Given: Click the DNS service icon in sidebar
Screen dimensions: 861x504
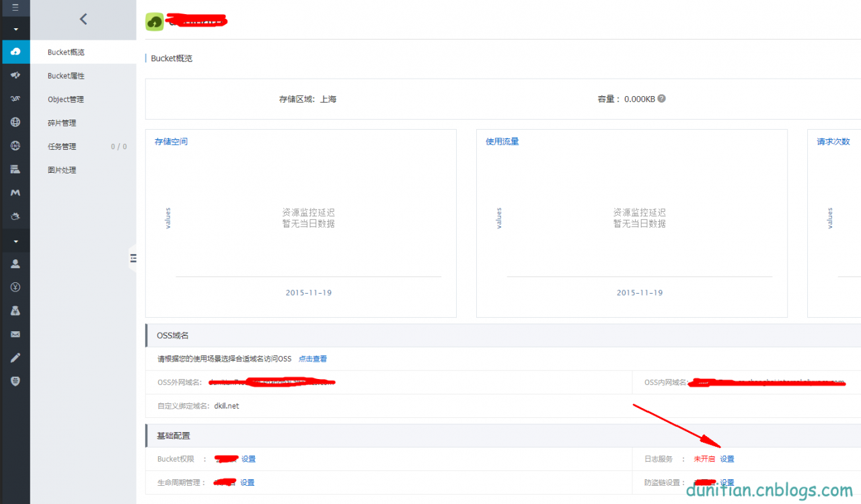Looking at the screenshot, I should pyautogui.click(x=15, y=146).
